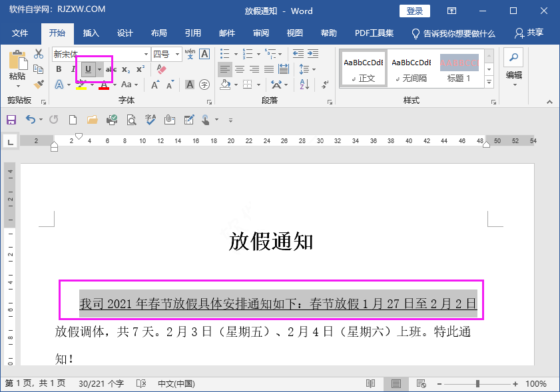Viewport: 560px width, 392px height.
Task: Adjust the zoom slider in the status bar
Action: tap(478, 383)
